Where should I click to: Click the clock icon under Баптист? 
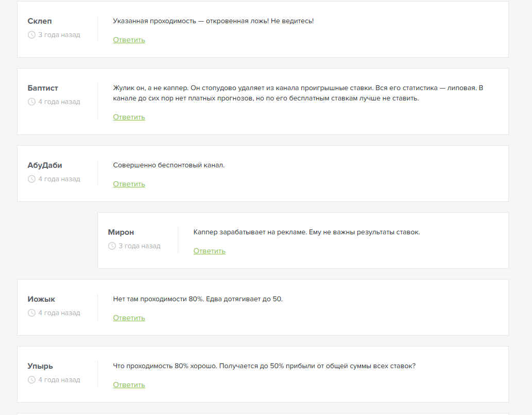[x=31, y=102]
